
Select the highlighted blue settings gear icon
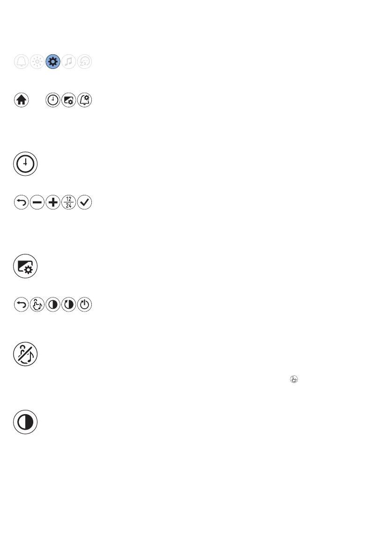click(53, 61)
